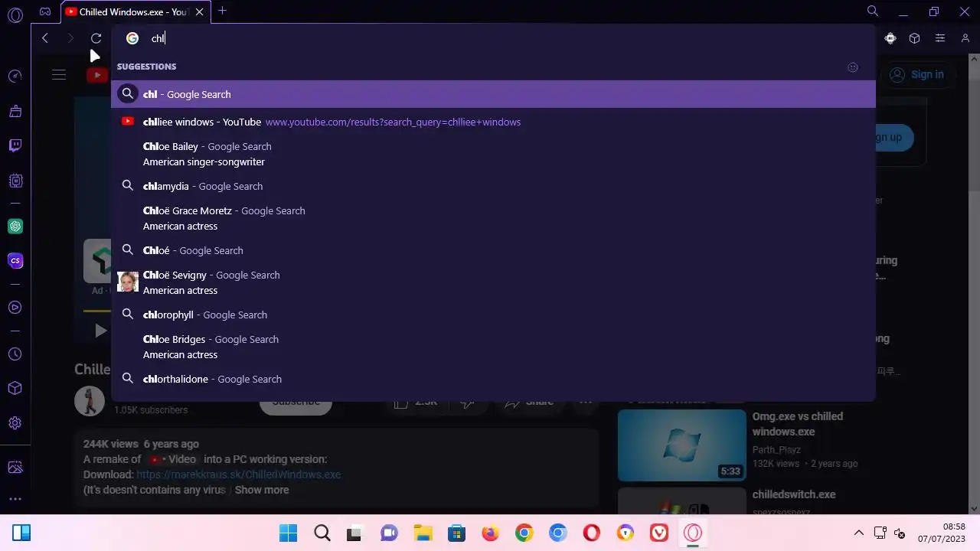Open 'Omg.exe vs chilled windows.exe' video thumbnail
Screen dimensions: 980x551
tap(681, 445)
